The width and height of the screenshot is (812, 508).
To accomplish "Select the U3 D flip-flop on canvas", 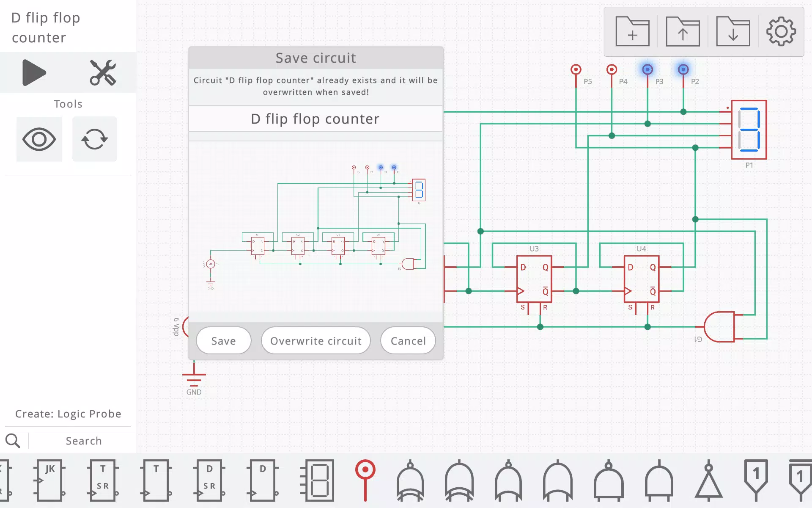I will click(x=534, y=279).
